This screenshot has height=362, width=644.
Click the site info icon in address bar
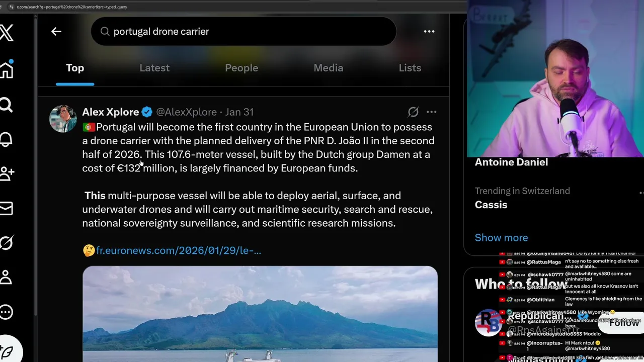coord(11,7)
